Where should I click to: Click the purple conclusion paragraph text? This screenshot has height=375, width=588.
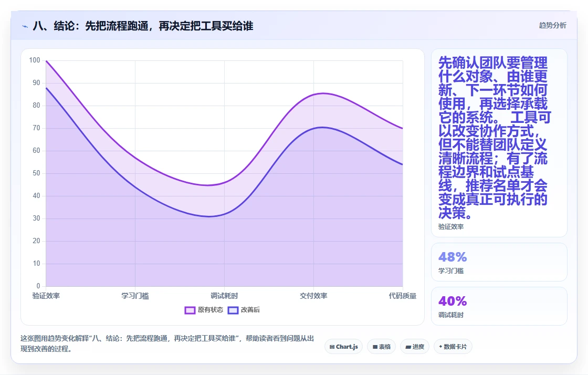[x=494, y=138]
